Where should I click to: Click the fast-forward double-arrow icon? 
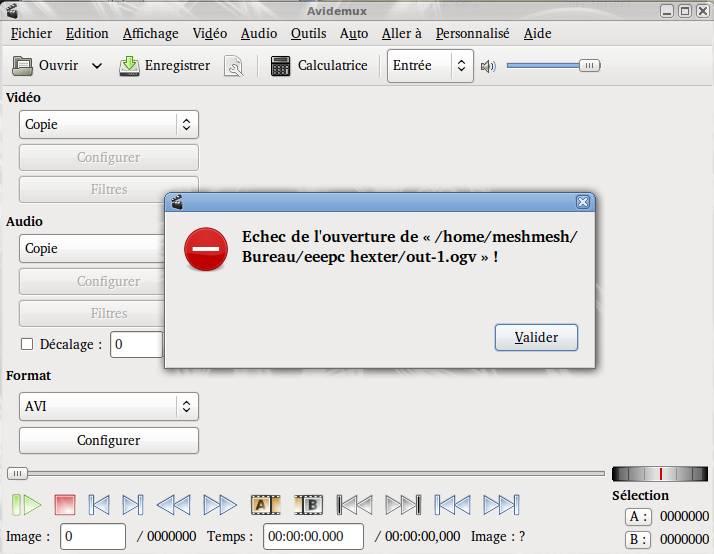[220, 505]
